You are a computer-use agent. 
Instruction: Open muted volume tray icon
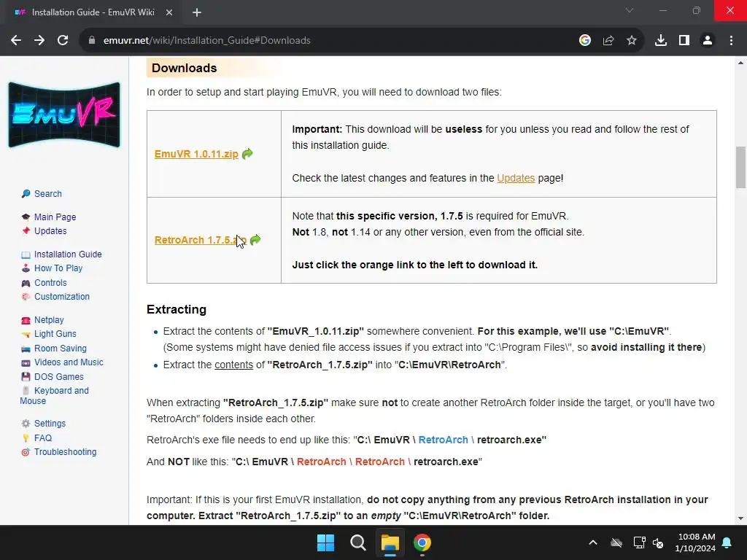(x=658, y=542)
